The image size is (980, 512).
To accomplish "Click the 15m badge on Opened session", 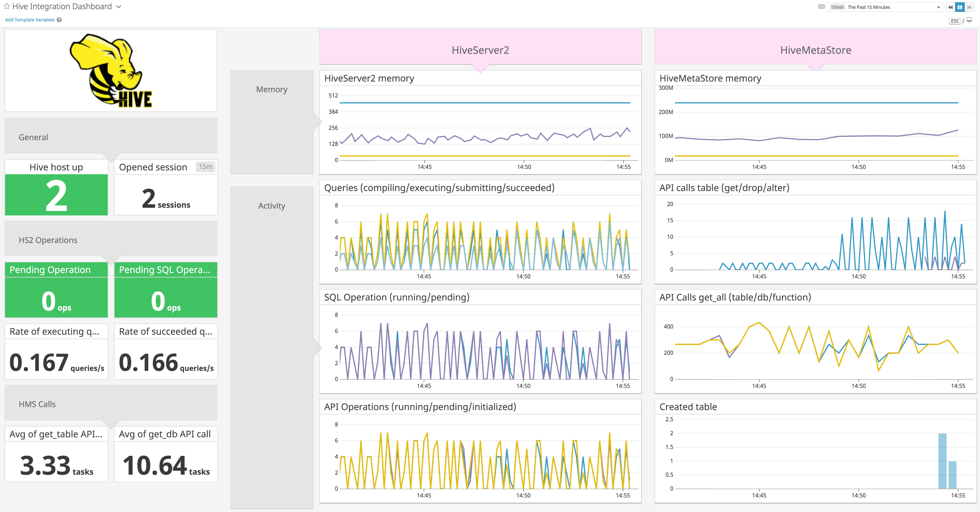I will (205, 167).
